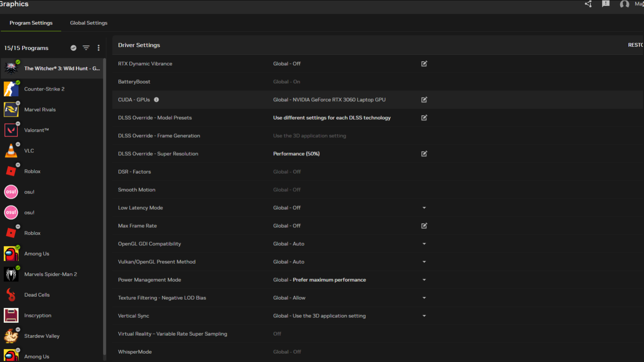The image size is (644, 362).
Task: Select 'Dead Cells' program name
Action: coord(37,295)
